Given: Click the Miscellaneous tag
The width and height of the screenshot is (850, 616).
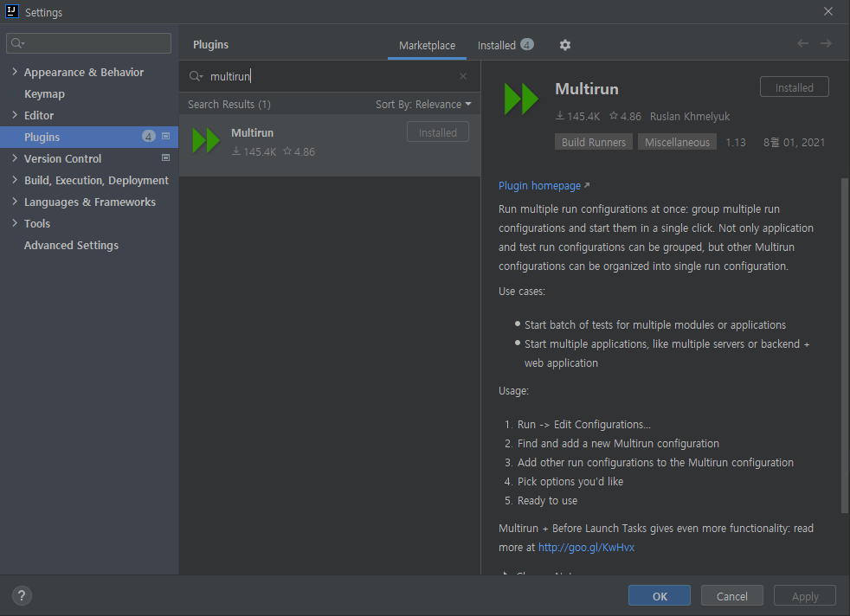Looking at the screenshot, I should (x=677, y=142).
